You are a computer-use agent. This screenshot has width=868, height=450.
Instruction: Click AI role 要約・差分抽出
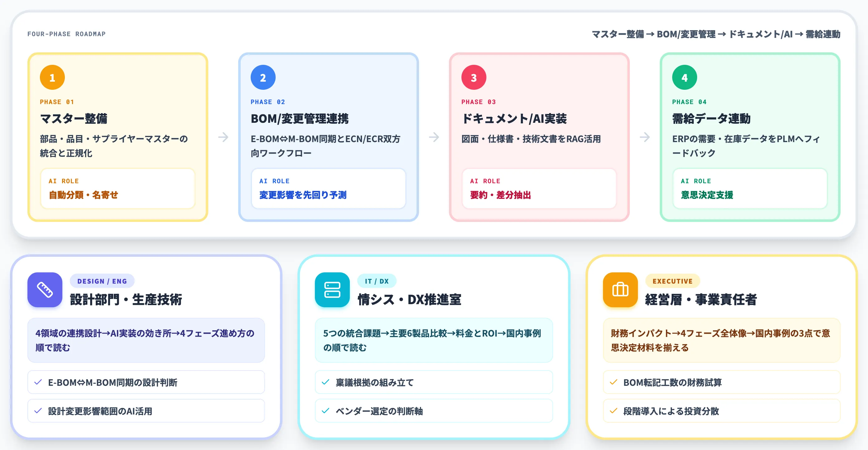500,195
